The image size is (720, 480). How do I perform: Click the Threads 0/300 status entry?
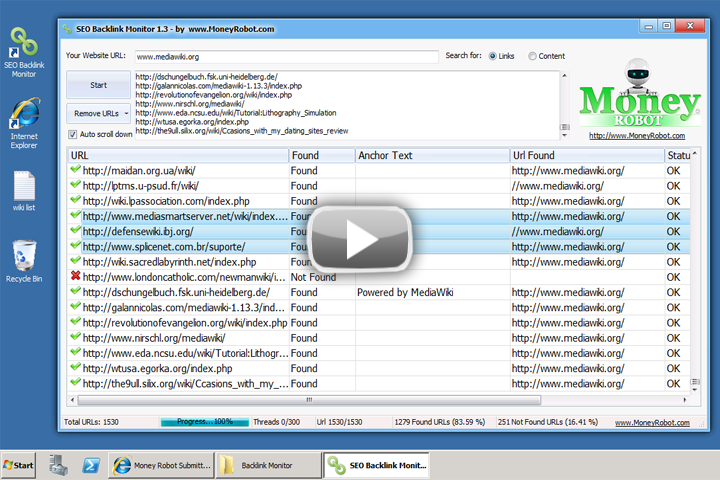[x=276, y=422]
